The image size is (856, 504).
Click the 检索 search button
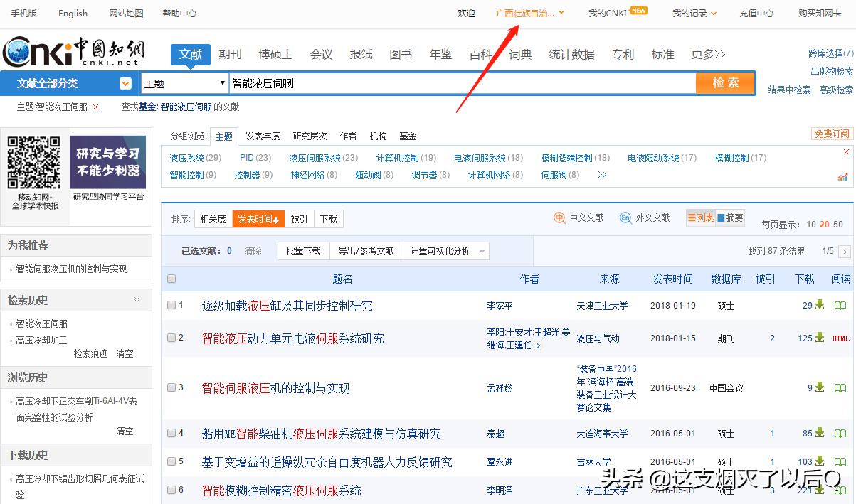coord(725,82)
